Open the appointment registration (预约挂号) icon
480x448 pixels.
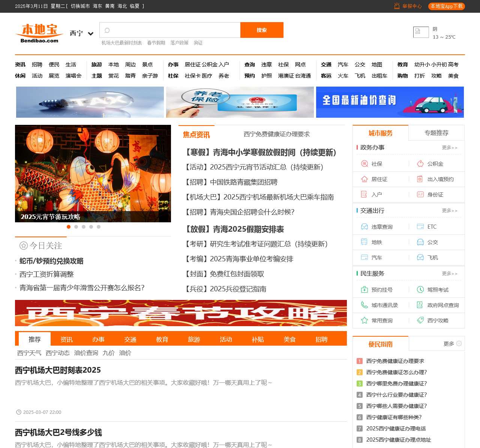point(364,290)
